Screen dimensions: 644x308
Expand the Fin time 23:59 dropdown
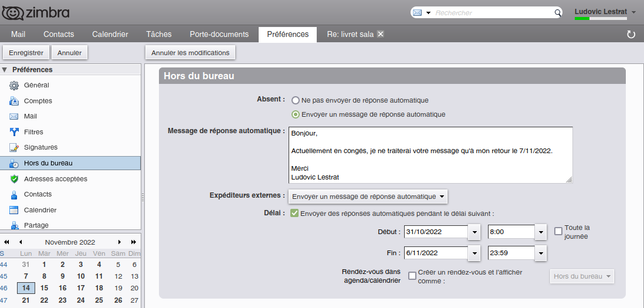coord(541,253)
